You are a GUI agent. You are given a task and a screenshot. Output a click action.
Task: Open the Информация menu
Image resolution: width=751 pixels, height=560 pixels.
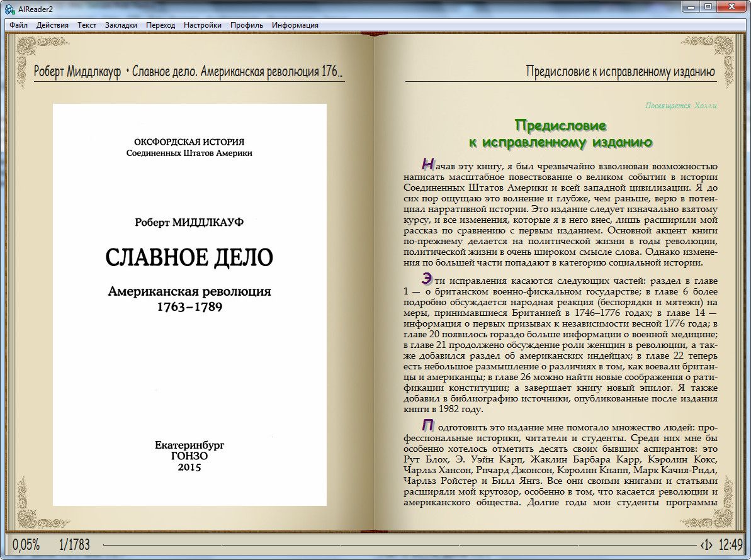[295, 25]
